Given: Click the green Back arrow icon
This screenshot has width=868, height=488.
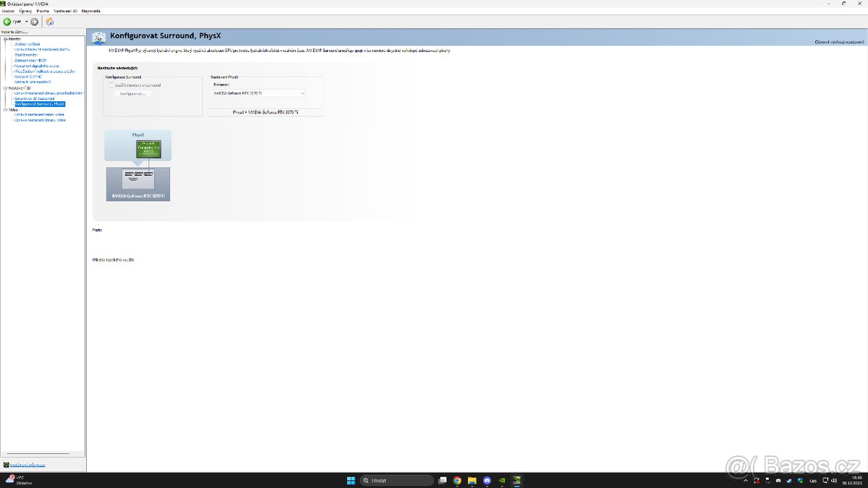Looking at the screenshot, I should pos(7,22).
